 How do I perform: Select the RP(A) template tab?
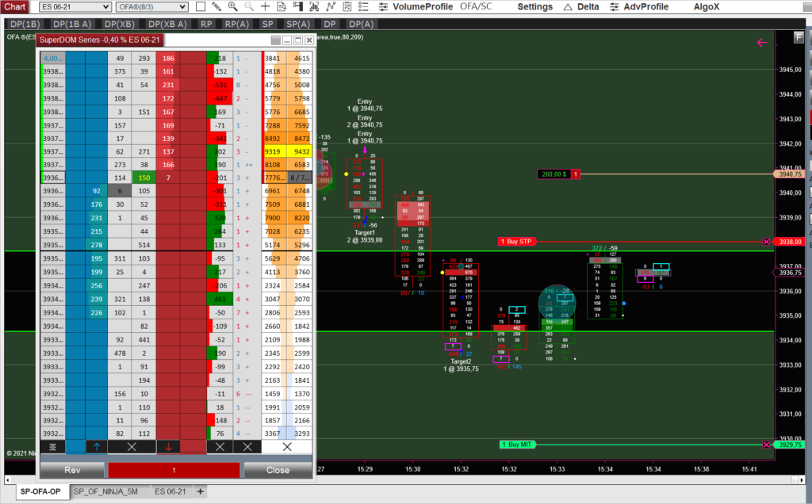pyautogui.click(x=236, y=24)
